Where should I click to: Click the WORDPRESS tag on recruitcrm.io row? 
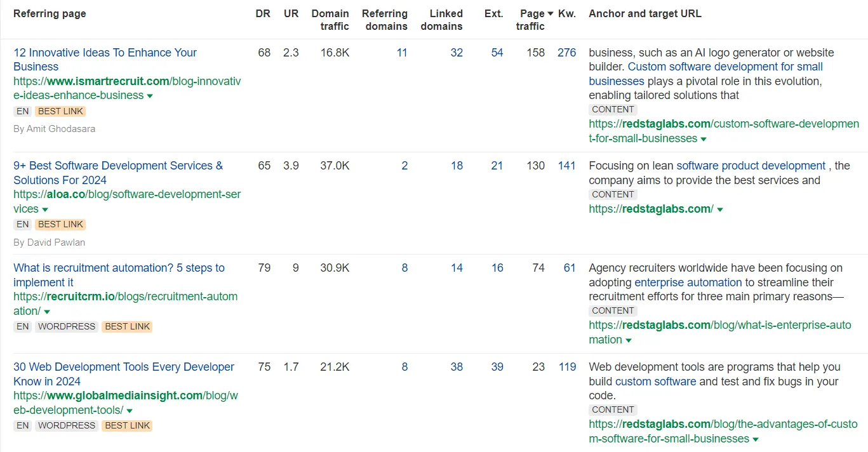[x=66, y=326]
